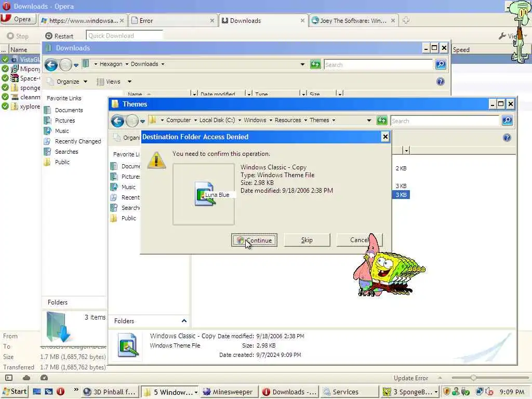Image resolution: width=532 pixels, height=399 pixels.
Task: Click the Themes window search magnifier icon
Action: 507,121
